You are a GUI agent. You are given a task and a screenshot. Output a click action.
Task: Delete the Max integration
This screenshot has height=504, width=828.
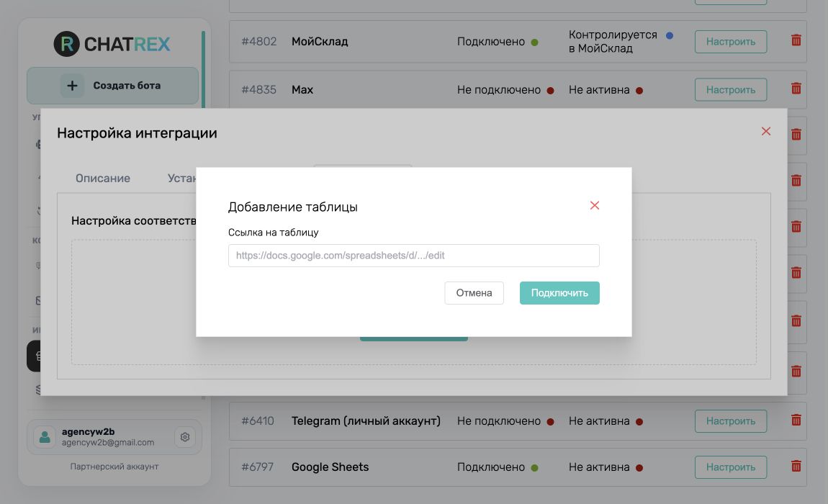[796, 89]
